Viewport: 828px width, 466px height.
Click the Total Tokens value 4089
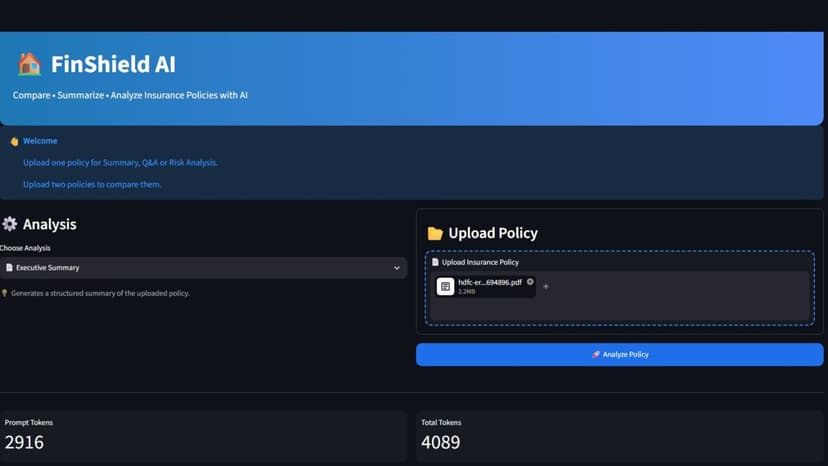(x=440, y=442)
